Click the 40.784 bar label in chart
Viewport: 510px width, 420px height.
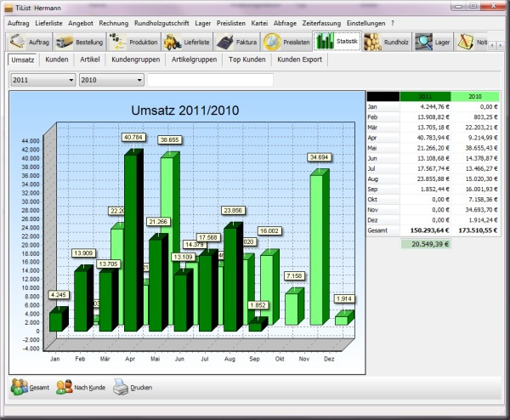point(133,137)
